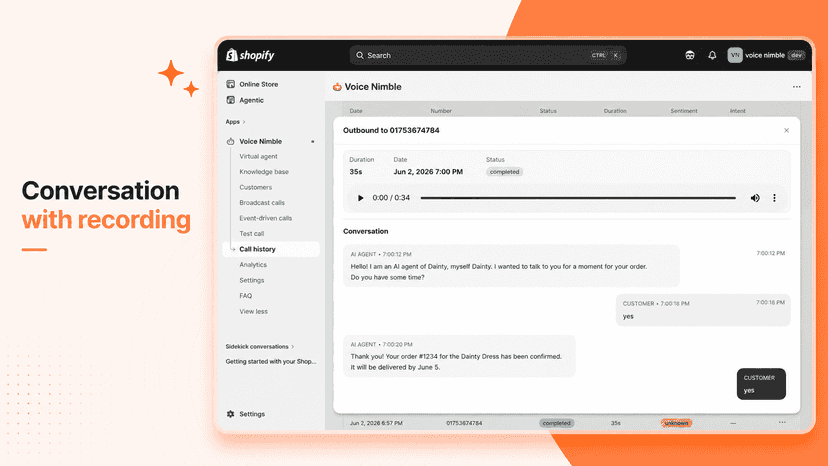Click the Voice Nimble header logo icon
This screenshot has height=466, width=828.
(337, 87)
